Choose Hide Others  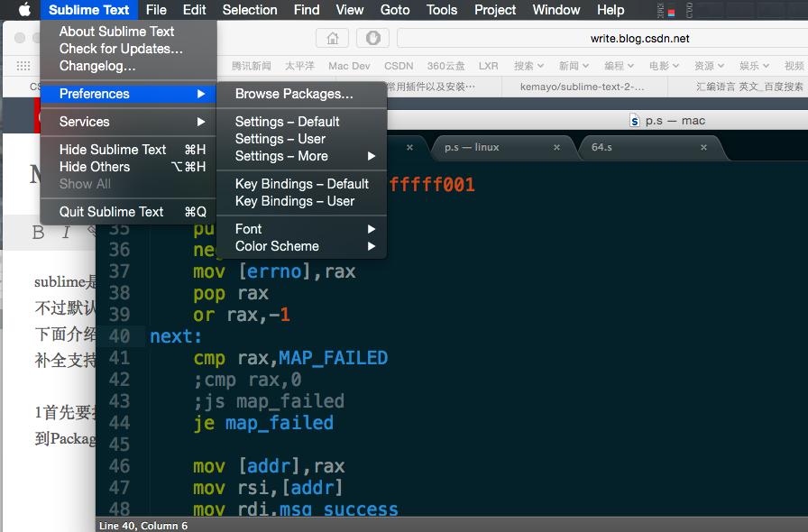coord(128,167)
